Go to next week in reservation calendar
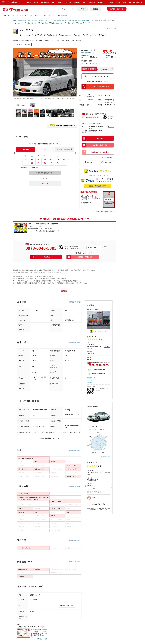The height and width of the screenshot is (644, 145). (70, 162)
